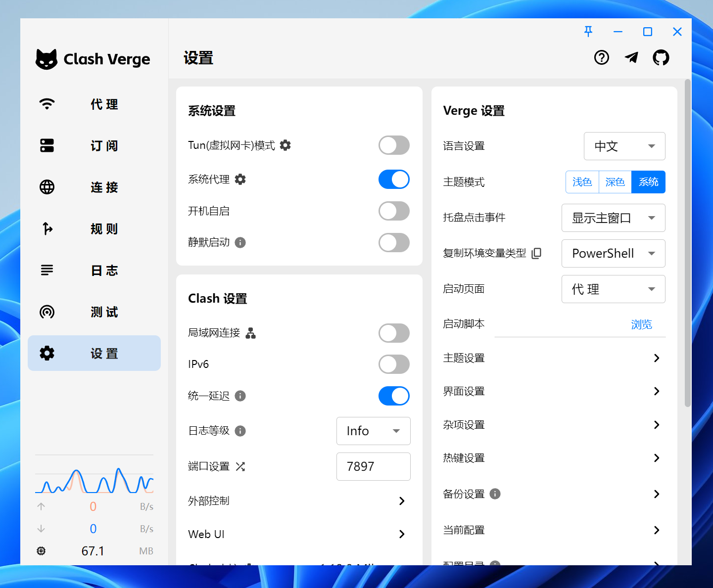Pin the window with pushpin icon

(x=588, y=32)
